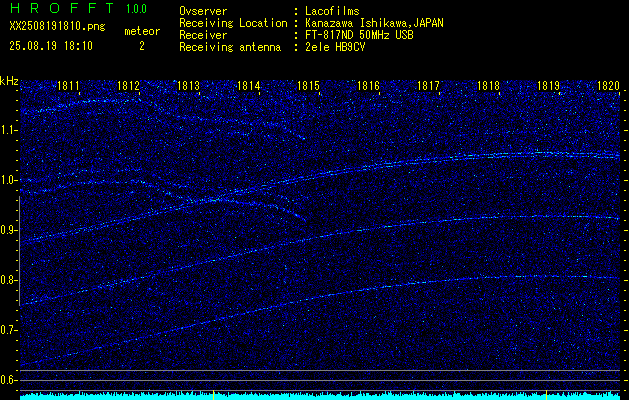Click the Receiving Location label
This screenshot has height=400, width=629.
coord(233,23)
